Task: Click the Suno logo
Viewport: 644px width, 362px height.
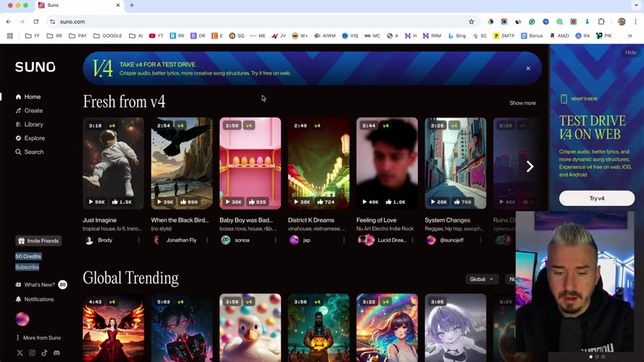Action: click(35, 67)
